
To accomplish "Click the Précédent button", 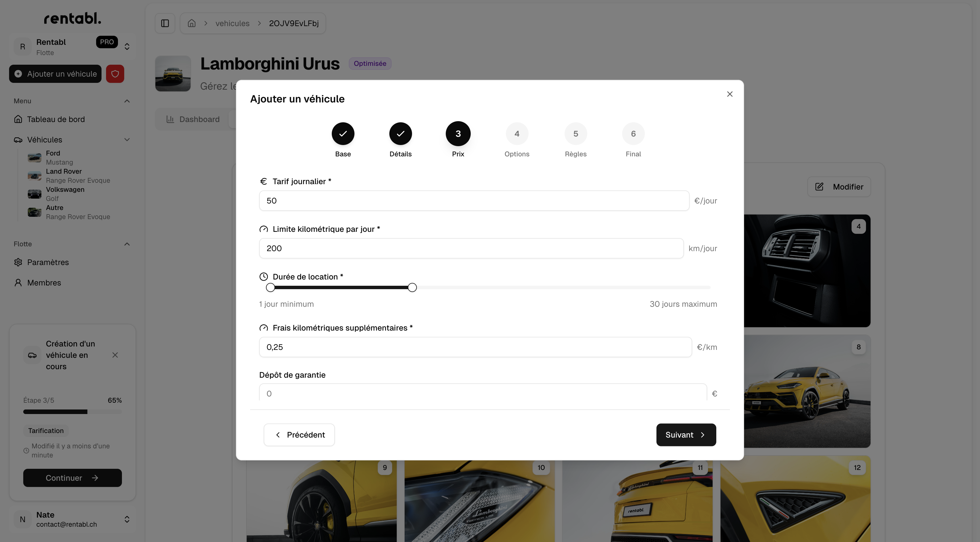I will click(299, 435).
